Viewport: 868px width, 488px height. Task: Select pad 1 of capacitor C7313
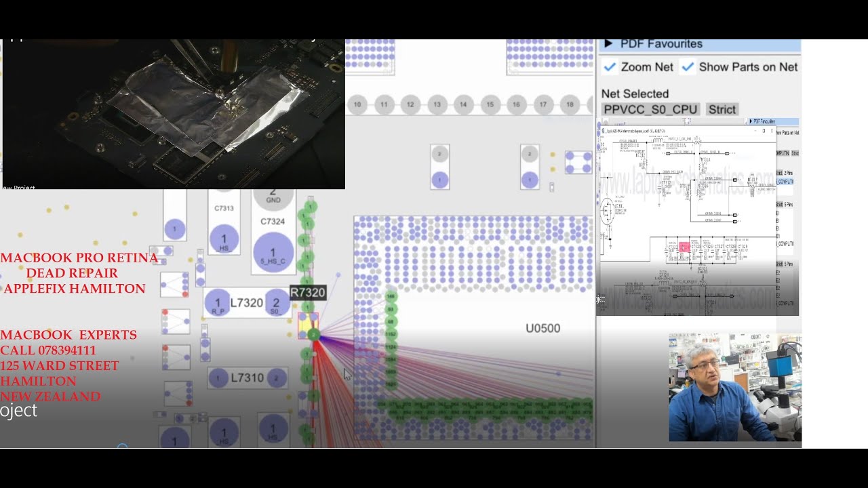[x=224, y=240]
